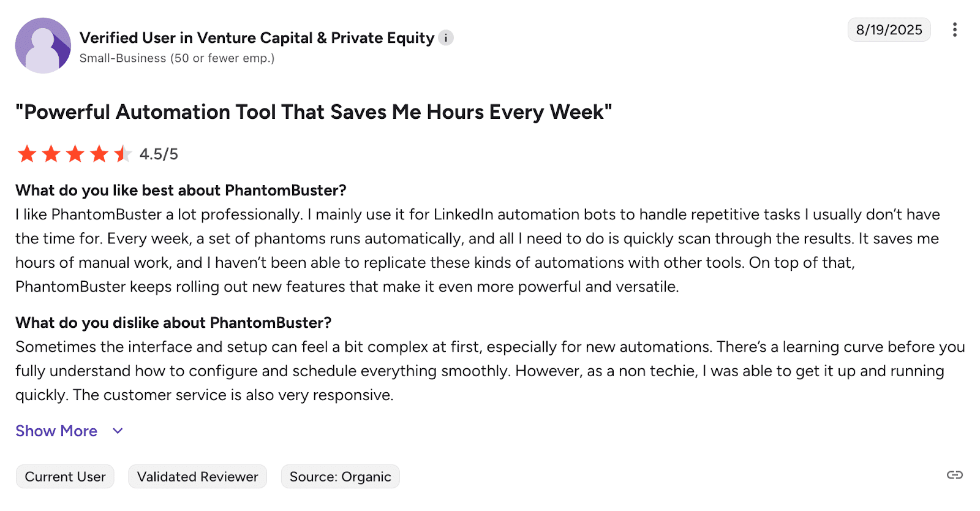
Task: Click the "What do you dislike" heading
Action: pyautogui.click(x=173, y=323)
